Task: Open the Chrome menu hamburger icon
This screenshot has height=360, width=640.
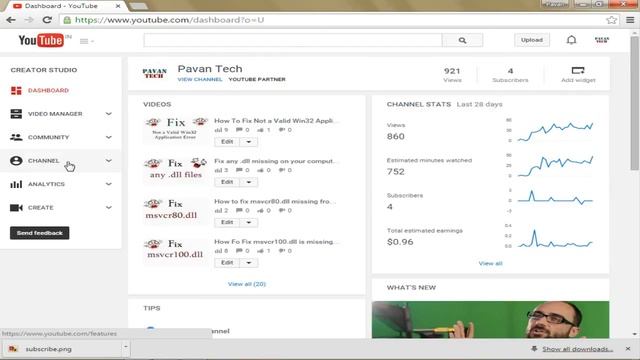Action: 630,20
